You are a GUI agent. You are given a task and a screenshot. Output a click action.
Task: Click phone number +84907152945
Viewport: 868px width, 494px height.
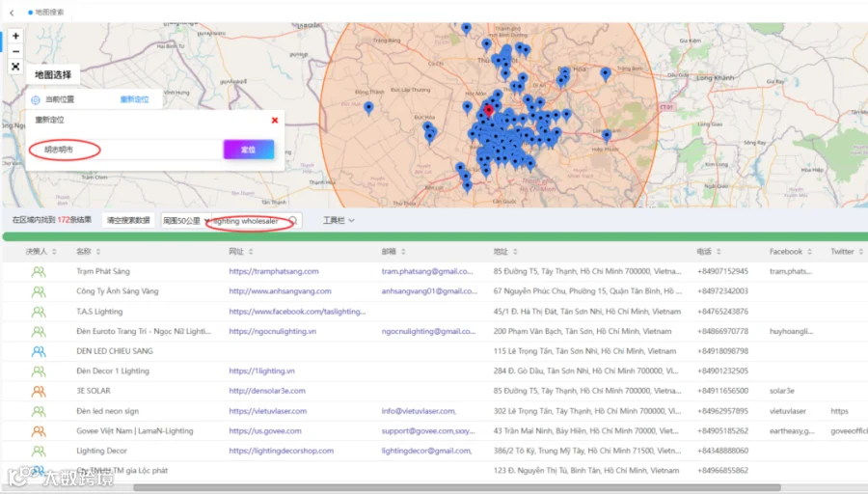[722, 271]
